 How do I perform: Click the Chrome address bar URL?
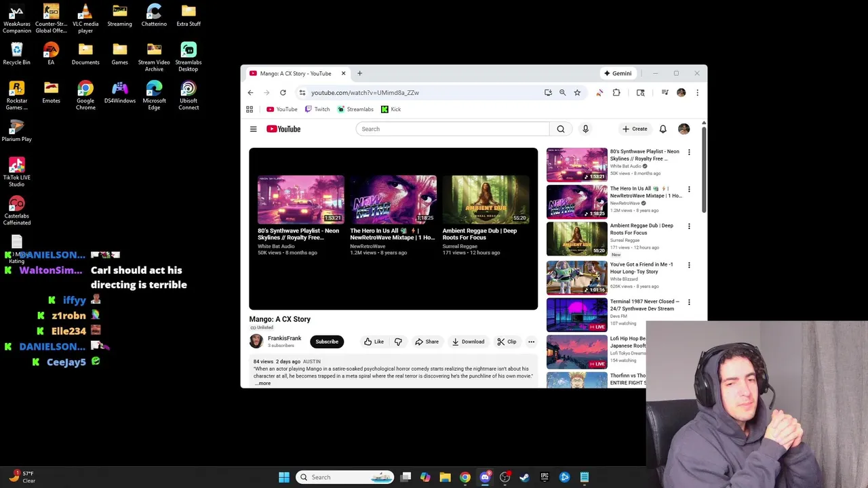pos(365,93)
